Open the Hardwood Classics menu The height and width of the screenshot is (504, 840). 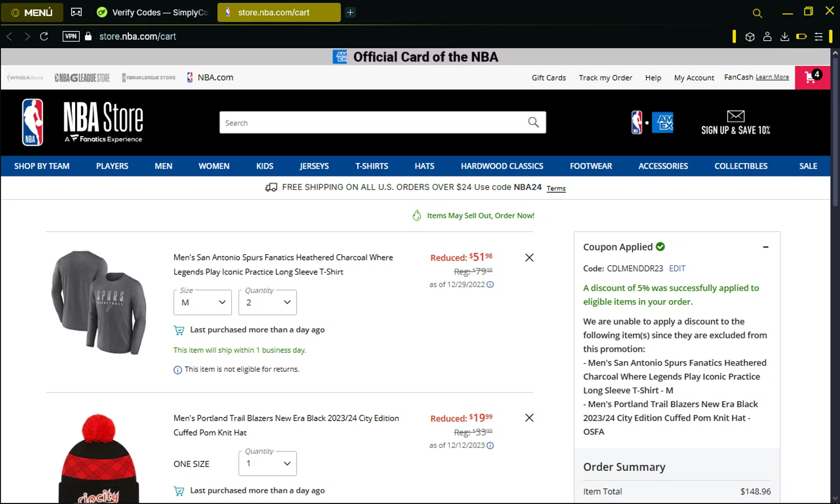502,166
